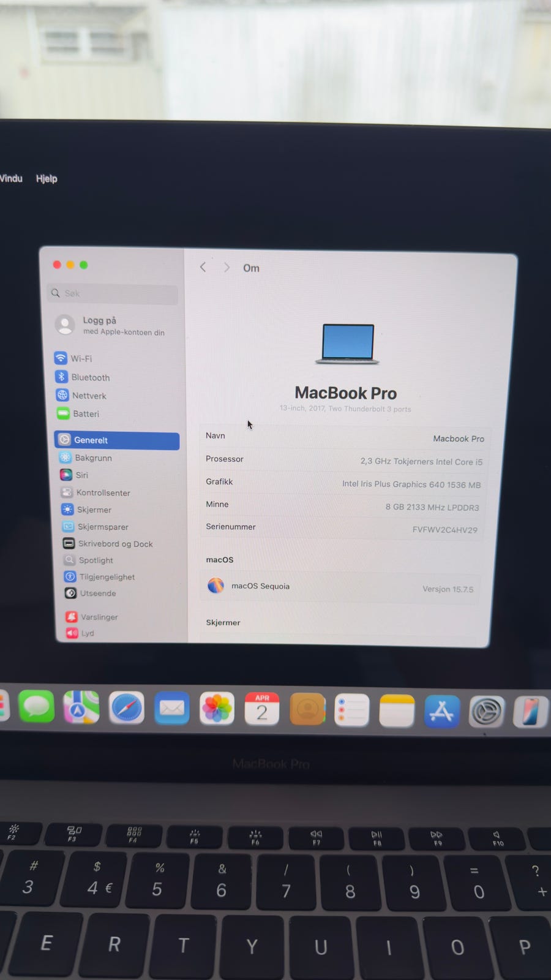The height and width of the screenshot is (980, 551).
Task: Open the Hjelp menu
Action: [47, 179]
